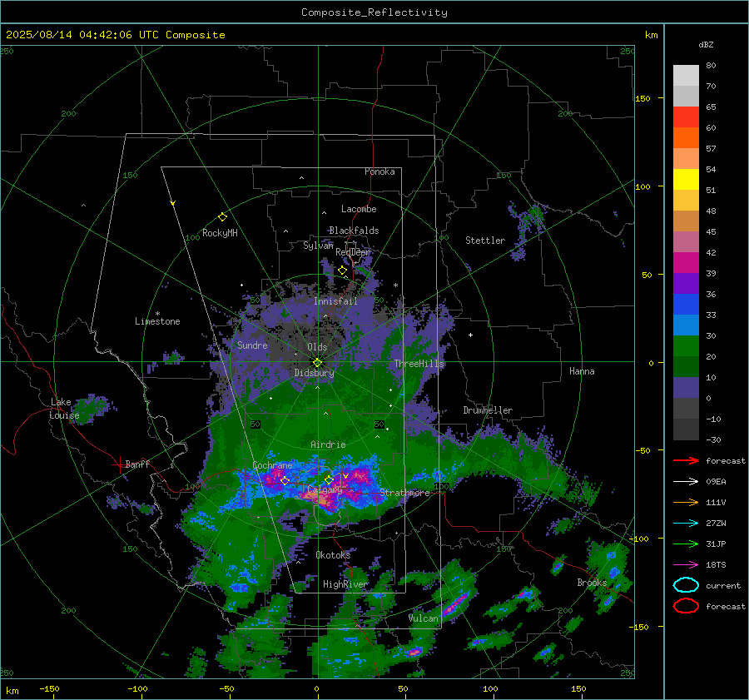Click the yellow diamond marker below RedDeer

(x=342, y=271)
